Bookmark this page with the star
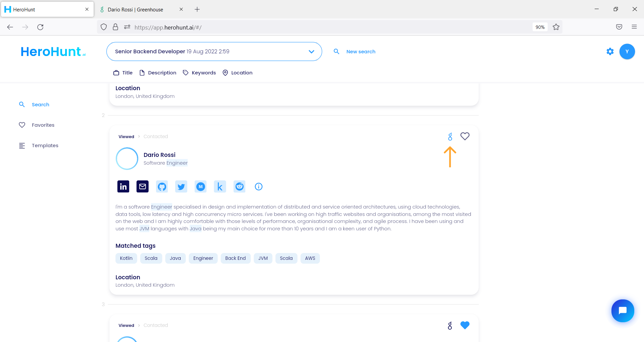Image resolution: width=644 pixels, height=342 pixels. (x=556, y=27)
